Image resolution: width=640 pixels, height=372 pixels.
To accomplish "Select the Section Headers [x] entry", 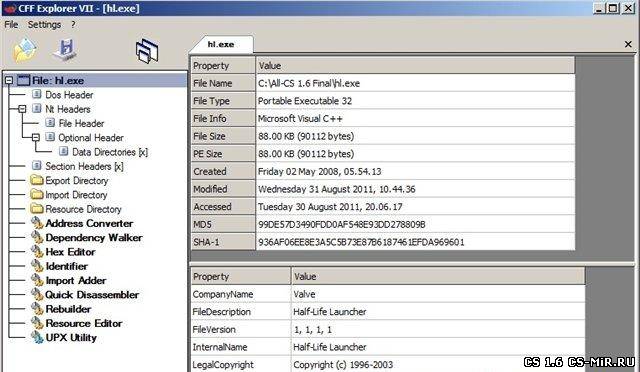I will coord(84,166).
